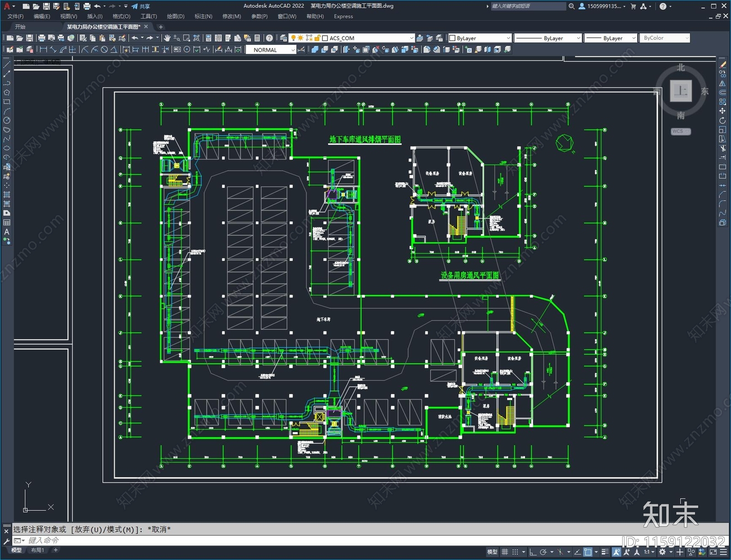Switch to 布局1 layout tab

(37, 550)
